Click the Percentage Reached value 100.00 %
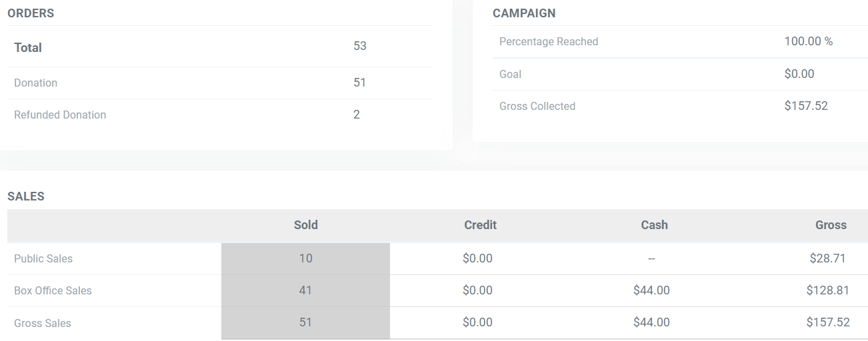The width and height of the screenshot is (868, 341). pos(808,41)
